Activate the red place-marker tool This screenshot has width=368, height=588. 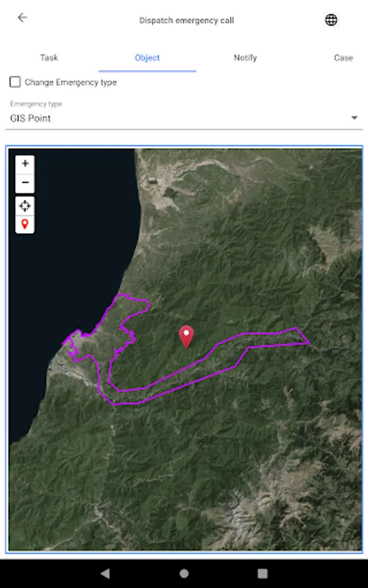coord(25,224)
